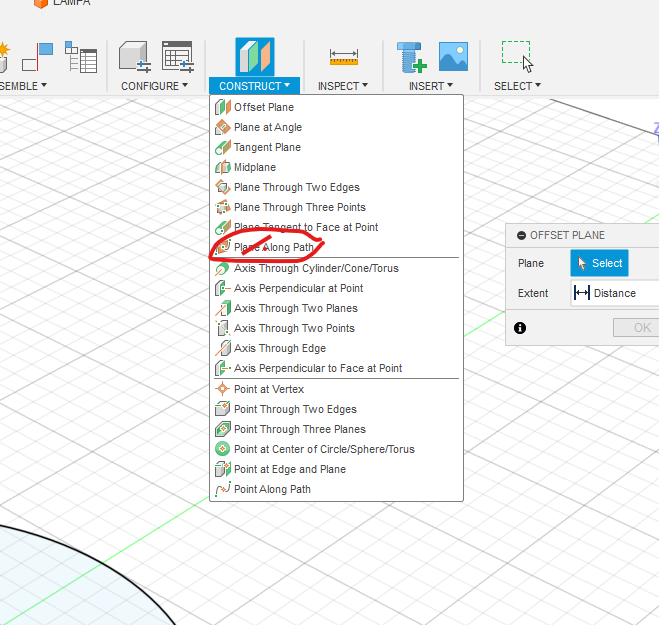
Task: Choose Point at Center of Circle/Sphere/Torus
Action: [323, 449]
